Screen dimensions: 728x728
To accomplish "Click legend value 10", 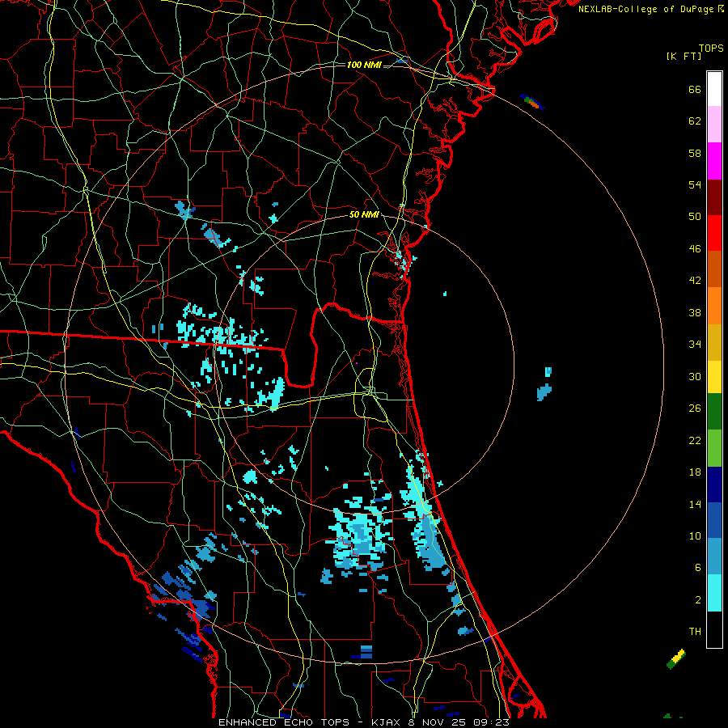I will (695, 536).
